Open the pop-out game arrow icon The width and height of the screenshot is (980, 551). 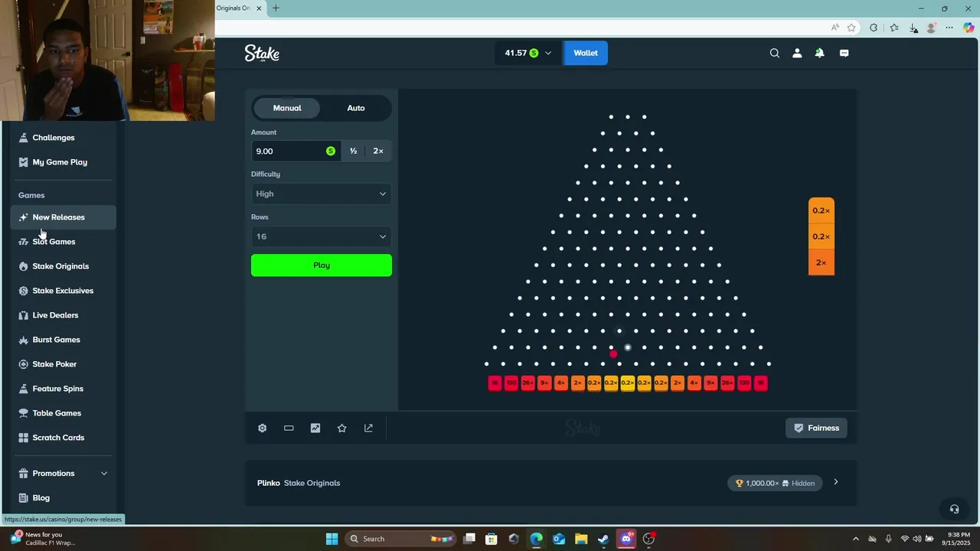pos(368,428)
